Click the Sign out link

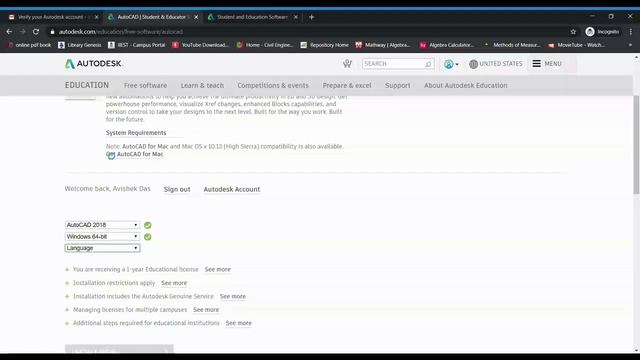177,189
